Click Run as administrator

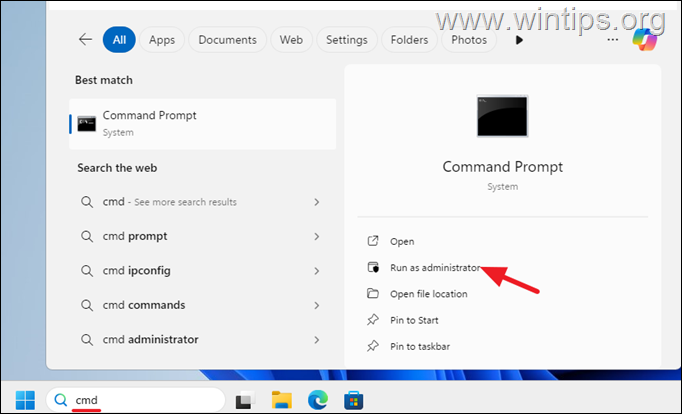(x=435, y=267)
